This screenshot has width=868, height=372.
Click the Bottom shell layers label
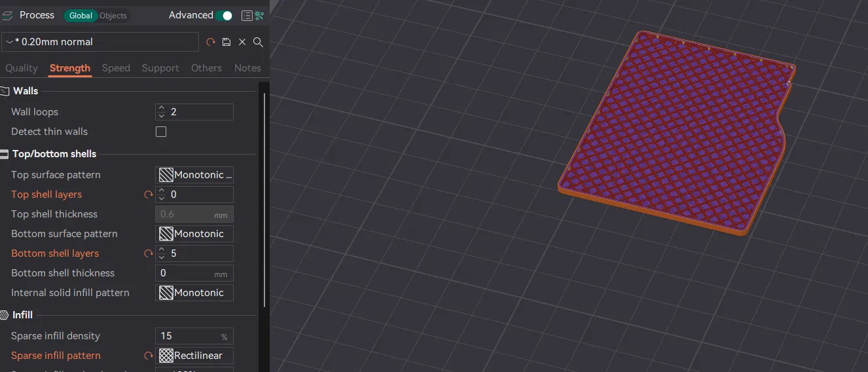[55, 253]
